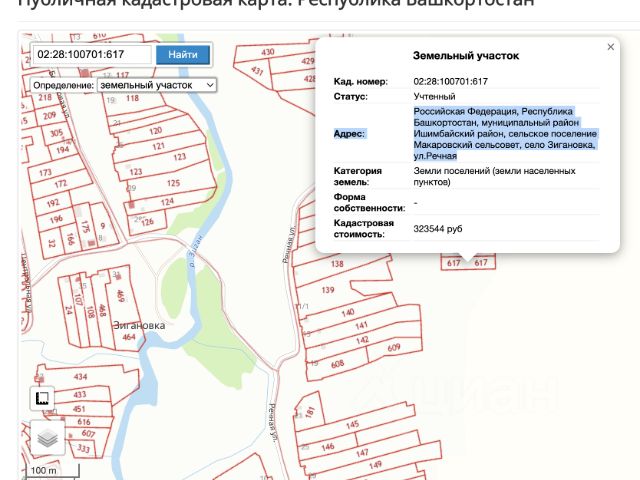640x480 pixels.
Task: Click parcel 609 on the map
Action: 394,348
